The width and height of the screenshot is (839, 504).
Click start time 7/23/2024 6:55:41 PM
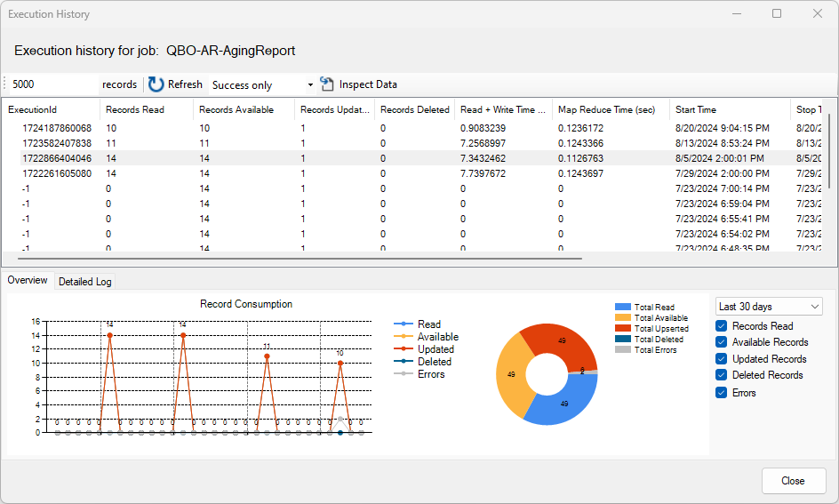[x=722, y=219]
